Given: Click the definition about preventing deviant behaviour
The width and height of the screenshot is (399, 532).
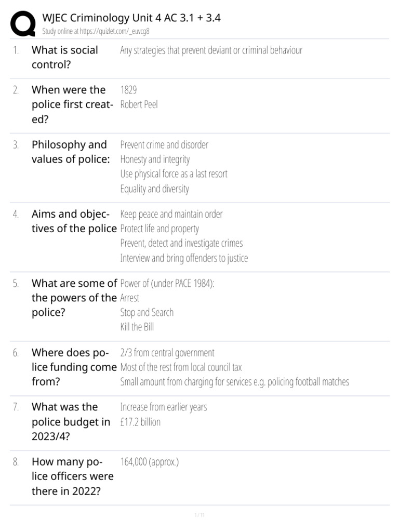Looking at the screenshot, I should click(211, 50).
